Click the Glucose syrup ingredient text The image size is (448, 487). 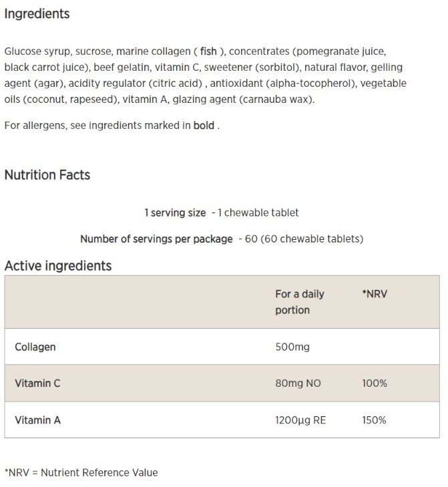37,51
